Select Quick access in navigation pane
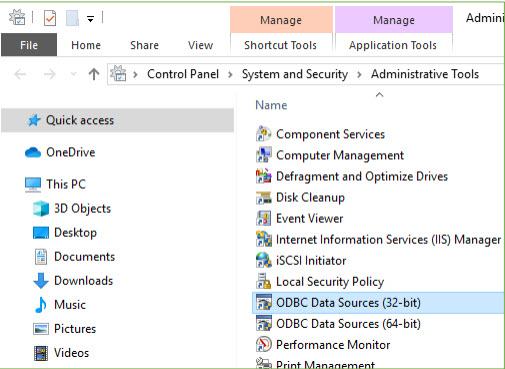The width and height of the screenshot is (505, 369). (x=117, y=120)
